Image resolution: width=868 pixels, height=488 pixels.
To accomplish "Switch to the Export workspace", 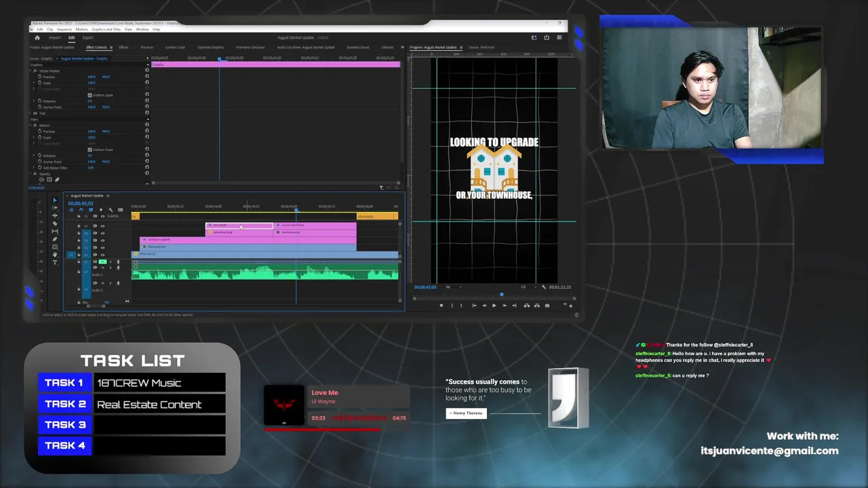I will click(x=87, y=38).
